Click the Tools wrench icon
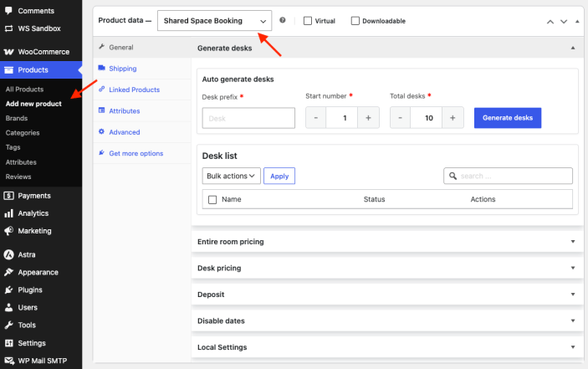This screenshot has width=588, height=369. (x=8, y=325)
